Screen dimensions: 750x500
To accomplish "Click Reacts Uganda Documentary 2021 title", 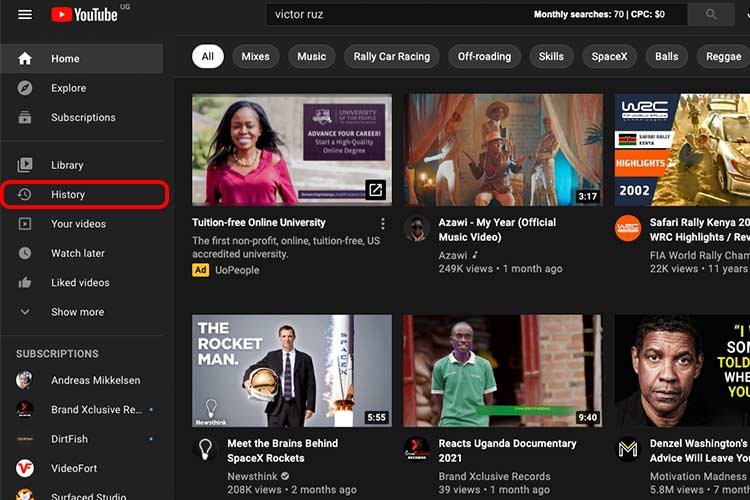I will point(507,451).
